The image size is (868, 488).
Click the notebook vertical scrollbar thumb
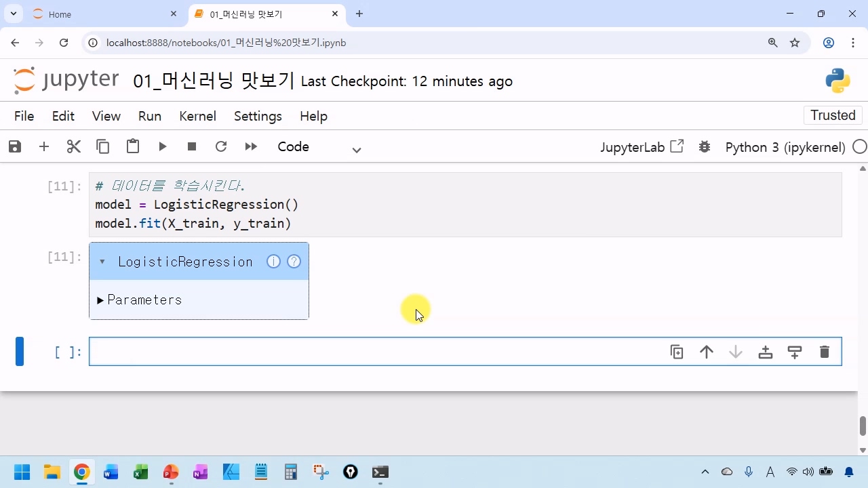click(863, 426)
